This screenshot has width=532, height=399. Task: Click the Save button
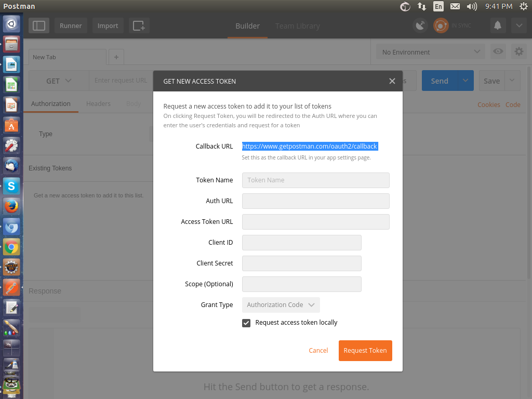491,81
